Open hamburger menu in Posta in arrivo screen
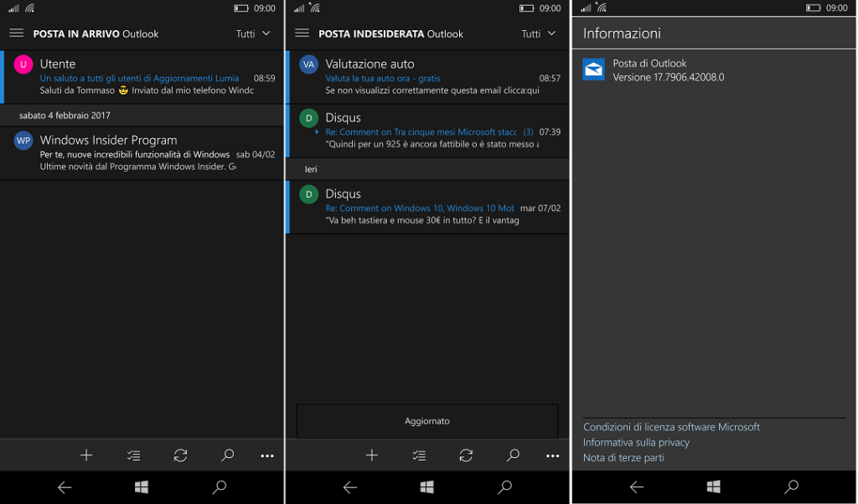858x504 pixels. (x=17, y=33)
